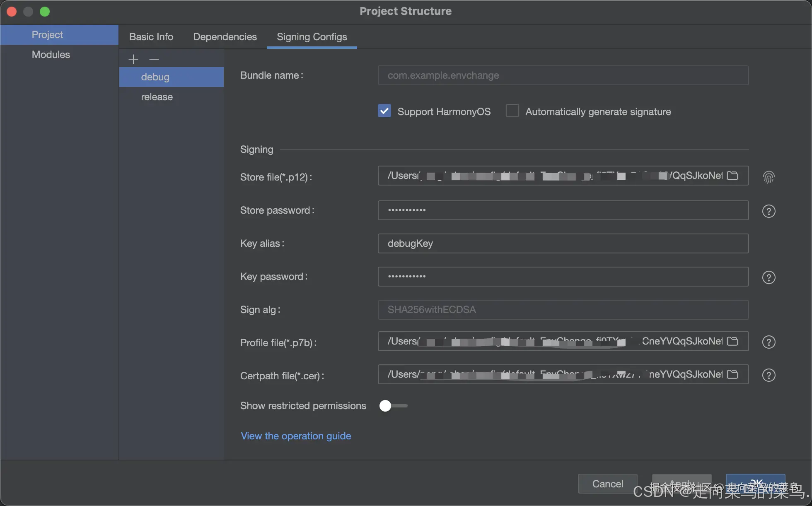
Task: Click into the Key alias field
Action: click(x=563, y=243)
